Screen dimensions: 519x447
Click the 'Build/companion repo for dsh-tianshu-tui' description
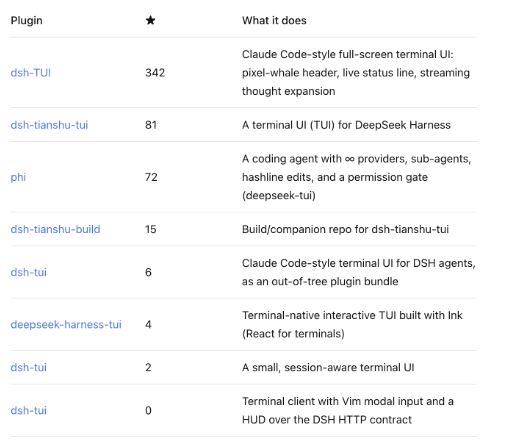click(x=345, y=229)
